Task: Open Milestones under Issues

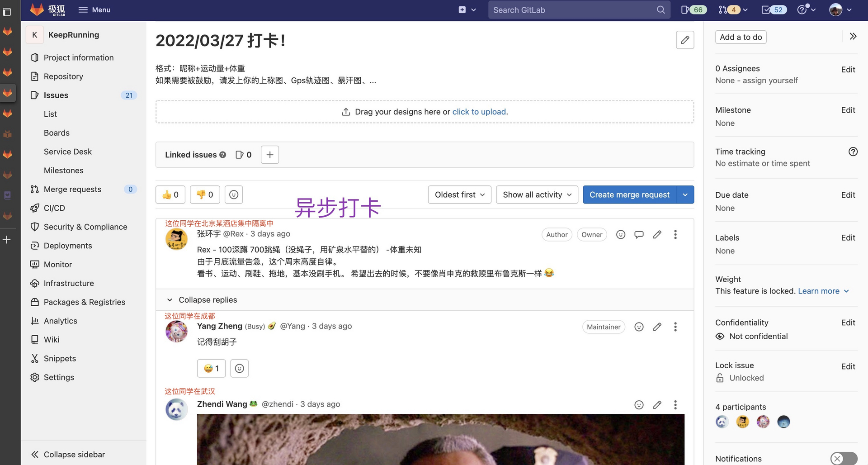Action: pos(64,171)
